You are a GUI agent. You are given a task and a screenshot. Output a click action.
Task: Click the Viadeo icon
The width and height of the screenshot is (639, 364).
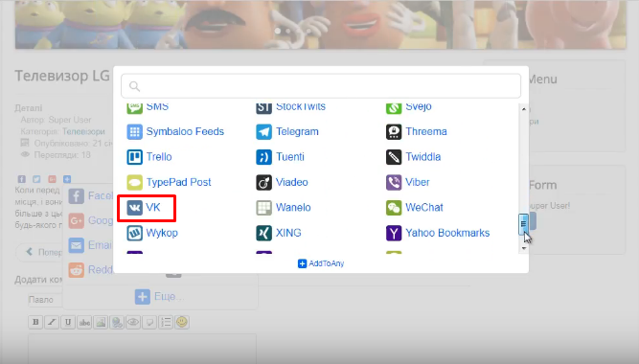pyautogui.click(x=264, y=182)
